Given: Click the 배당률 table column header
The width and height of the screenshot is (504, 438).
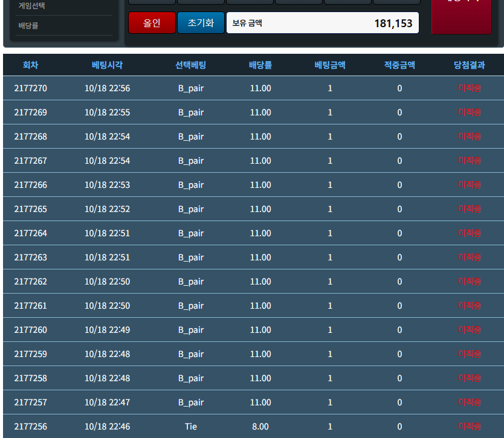Looking at the screenshot, I should [260, 65].
